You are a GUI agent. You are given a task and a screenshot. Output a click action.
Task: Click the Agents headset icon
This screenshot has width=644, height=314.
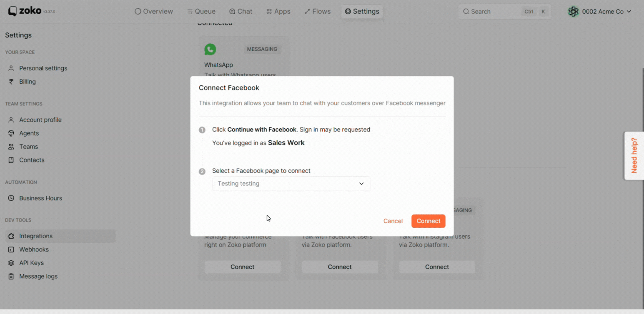[11, 133]
